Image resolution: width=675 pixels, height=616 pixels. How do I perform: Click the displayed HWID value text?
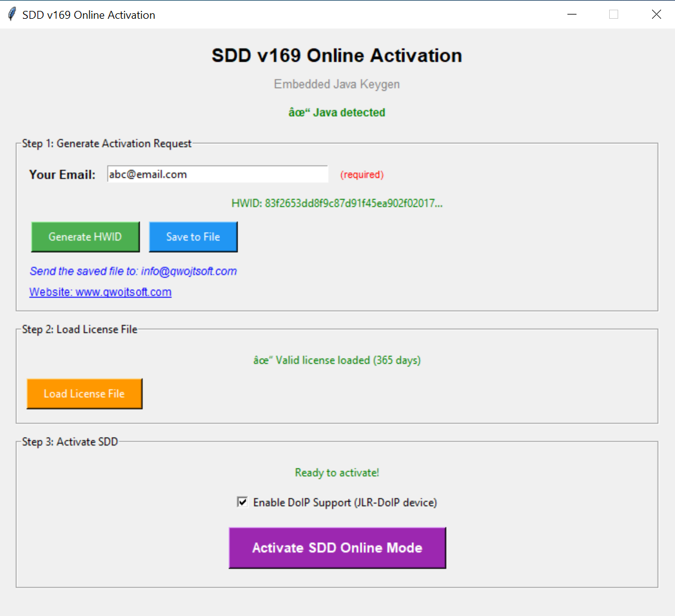tap(337, 203)
